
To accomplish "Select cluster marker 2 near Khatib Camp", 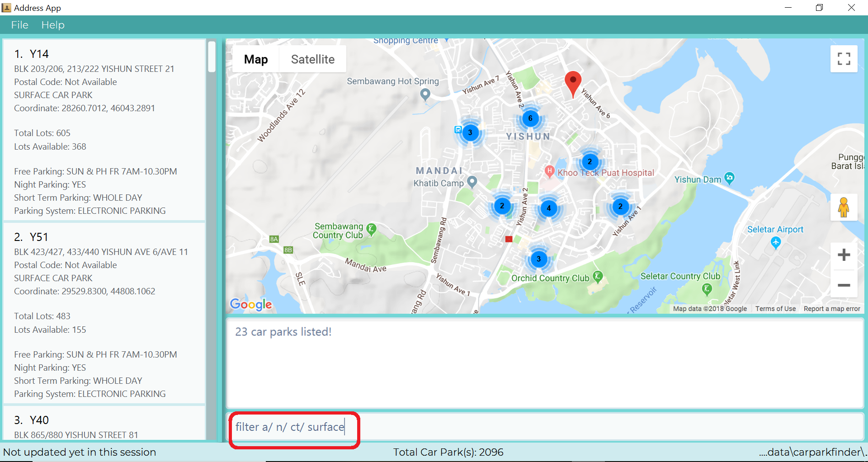I will (502, 206).
